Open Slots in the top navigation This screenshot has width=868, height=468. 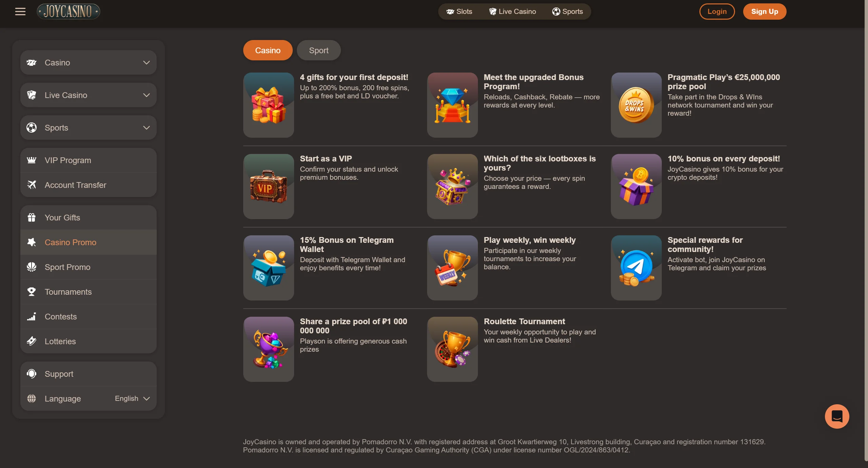[x=459, y=12]
